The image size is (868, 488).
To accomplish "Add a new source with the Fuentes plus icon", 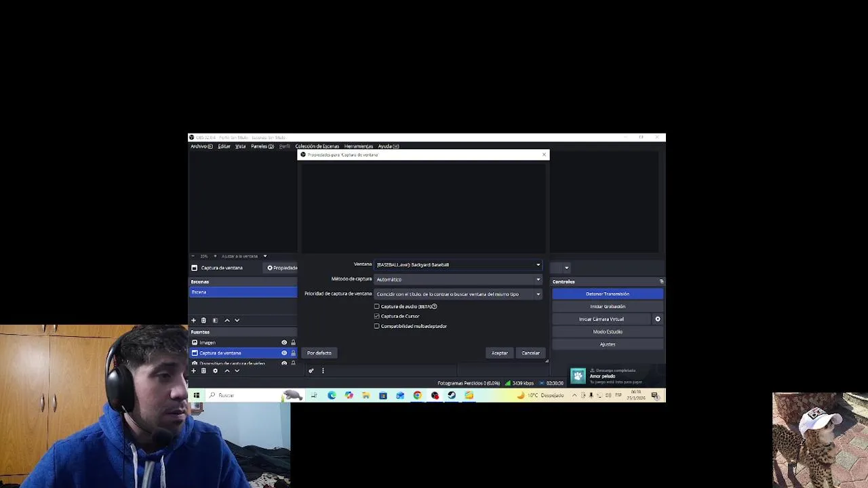I will click(x=193, y=371).
